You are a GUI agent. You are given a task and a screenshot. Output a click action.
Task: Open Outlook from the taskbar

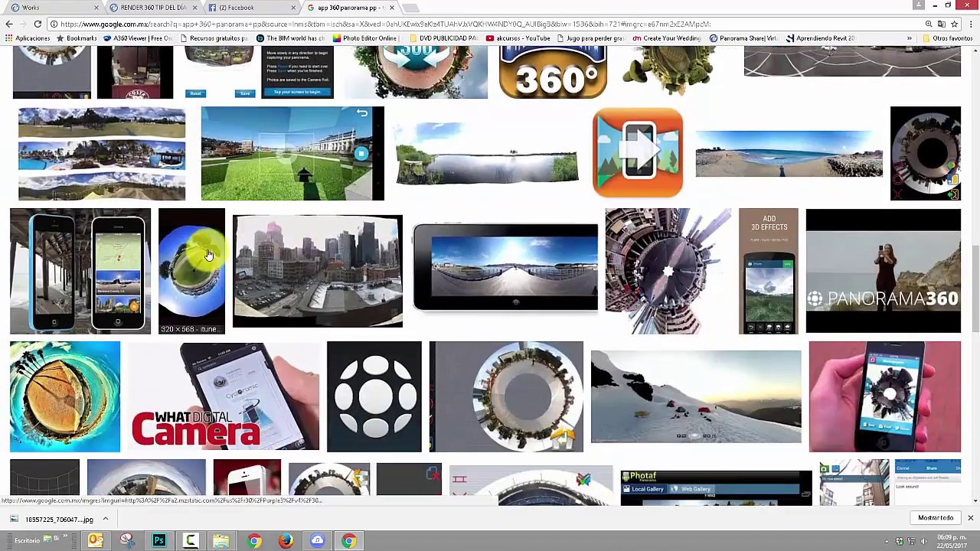96,541
